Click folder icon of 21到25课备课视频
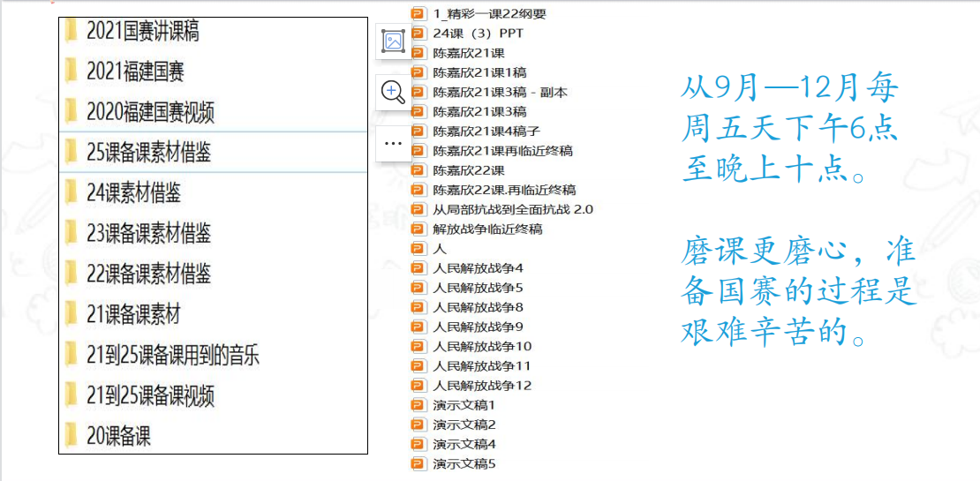The height and width of the screenshot is (481, 980). pyautogui.click(x=72, y=395)
